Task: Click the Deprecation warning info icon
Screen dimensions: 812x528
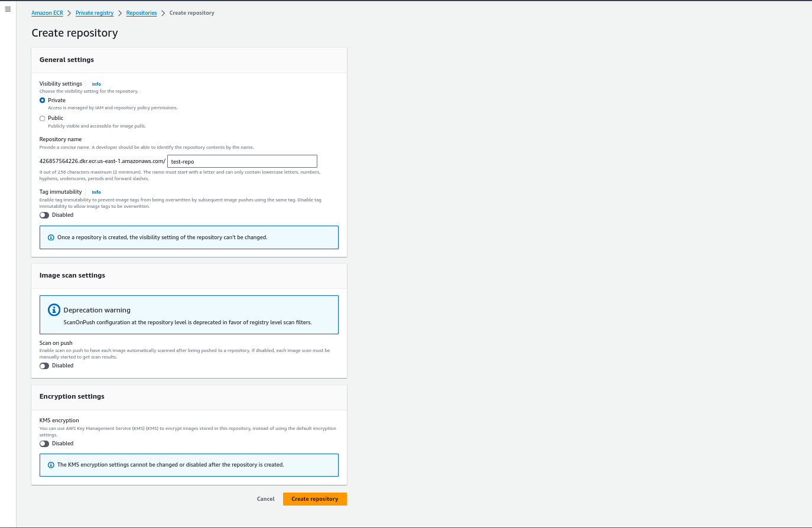Action: pyautogui.click(x=54, y=310)
